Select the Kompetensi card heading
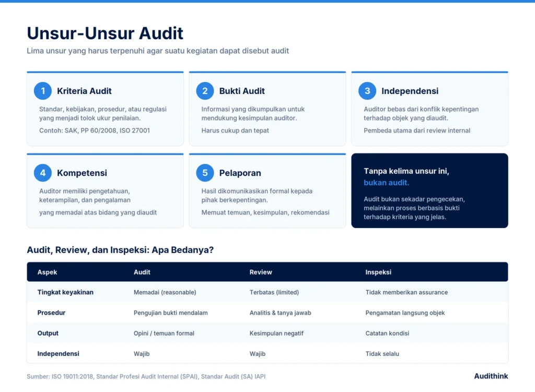This screenshot has height=392, width=535. tap(82, 173)
